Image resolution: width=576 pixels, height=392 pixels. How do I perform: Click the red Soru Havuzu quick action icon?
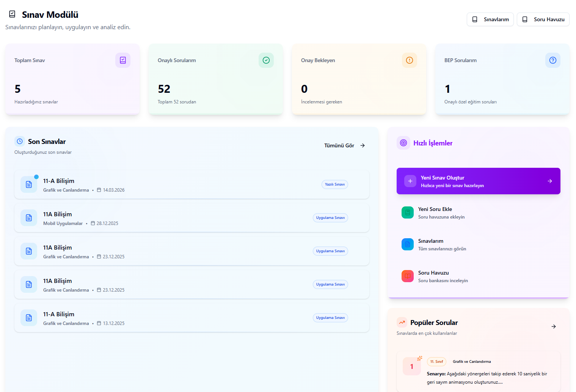[408, 276]
